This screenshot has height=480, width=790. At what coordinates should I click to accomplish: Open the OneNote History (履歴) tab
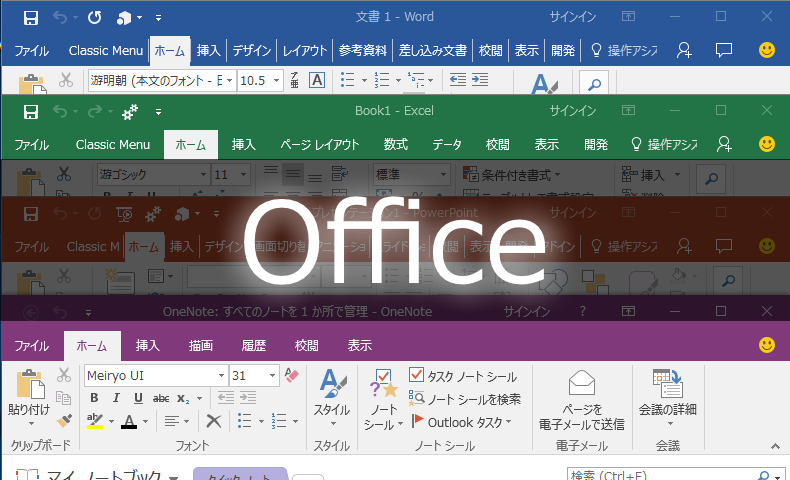(253, 346)
